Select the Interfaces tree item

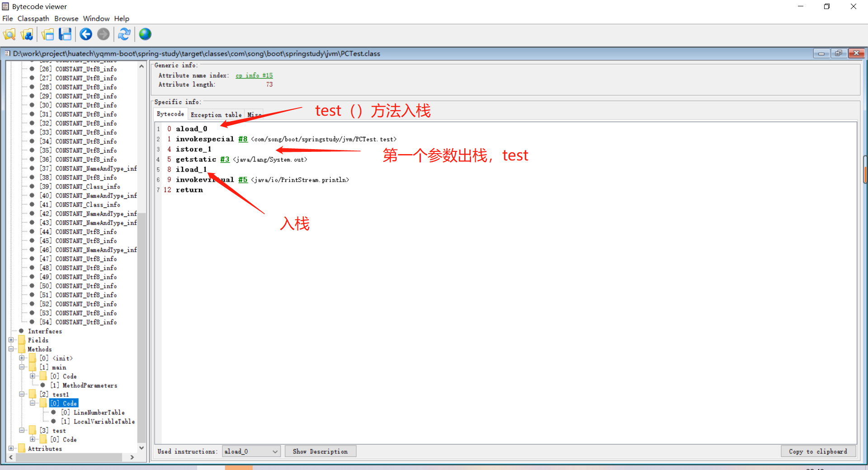[x=45, y=331]
